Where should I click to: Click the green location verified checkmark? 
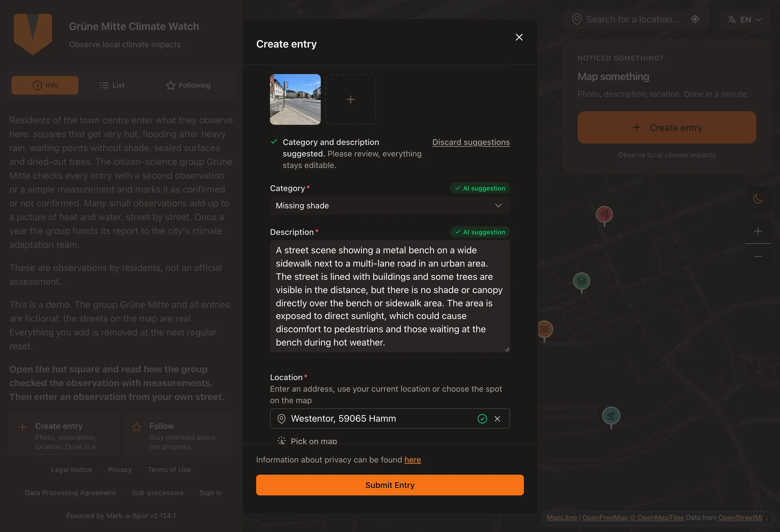point(482,419)
